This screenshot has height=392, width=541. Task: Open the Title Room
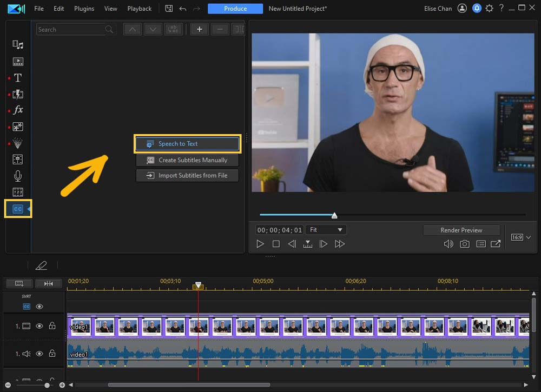click(x=18, y=77)
